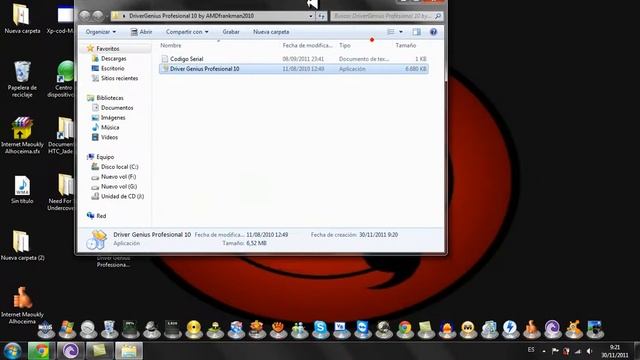Open Escritorio in the sidebar

(113, 69)
